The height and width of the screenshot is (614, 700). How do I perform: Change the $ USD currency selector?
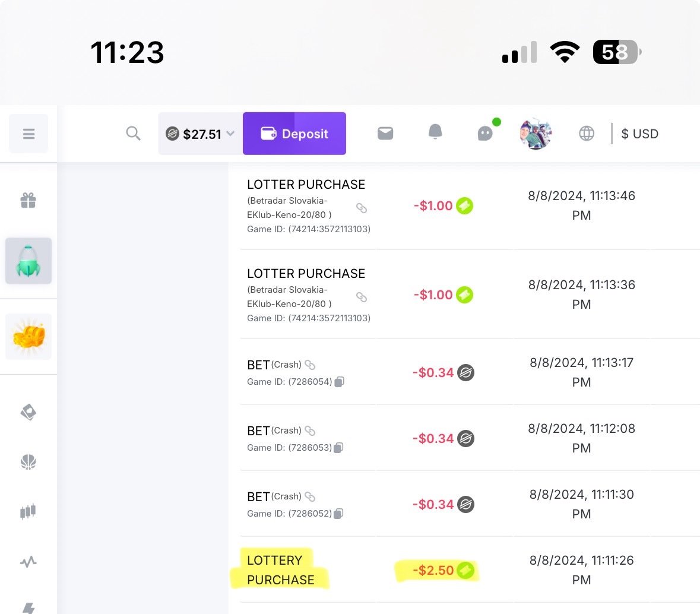(639, 134)
